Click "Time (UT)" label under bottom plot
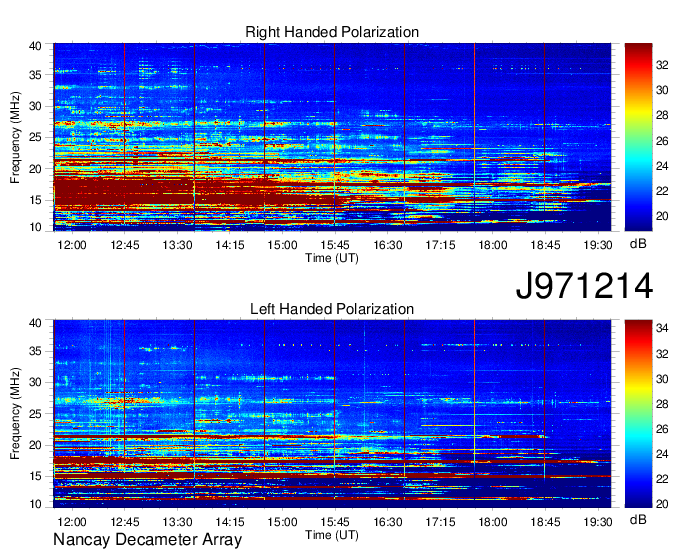 pos(332,535)
